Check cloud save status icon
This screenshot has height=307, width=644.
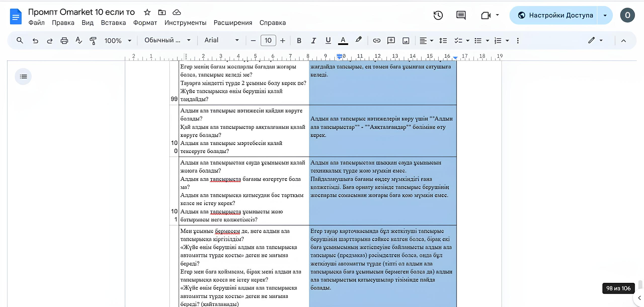pos(177,12)
